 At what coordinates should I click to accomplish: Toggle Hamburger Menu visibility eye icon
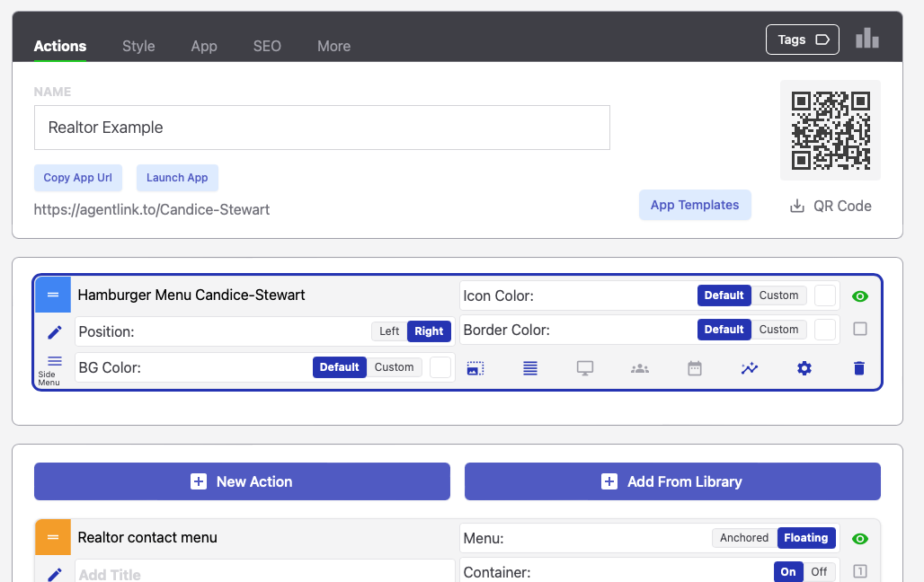point(860,296)
